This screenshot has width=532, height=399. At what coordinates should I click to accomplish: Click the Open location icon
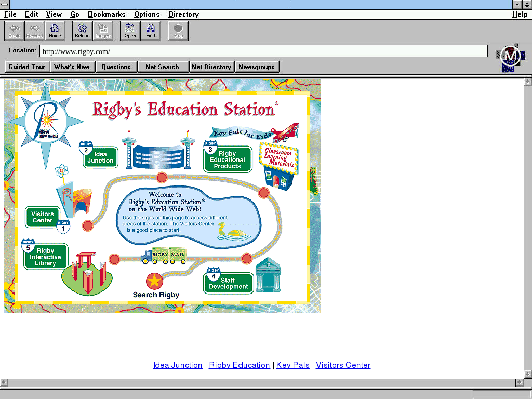pyautogui.click(x=130, y=31)
